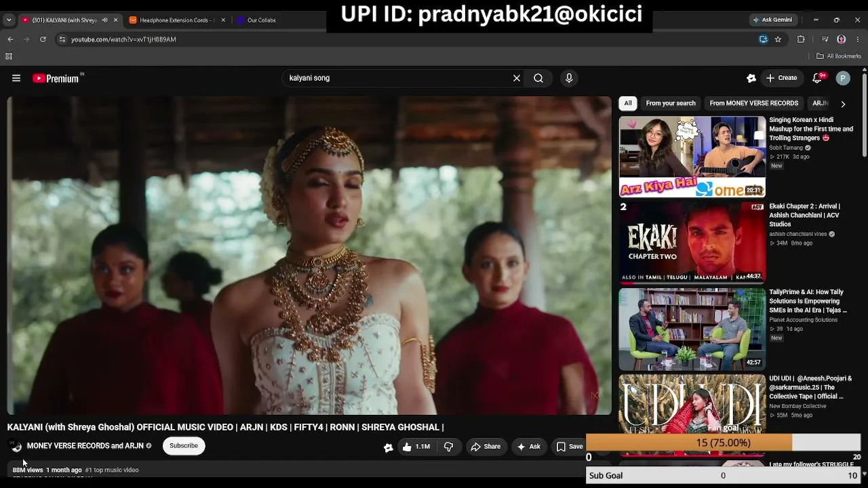Screen dimensions: 868x488
Task: Subscribe to MONEY VERSE RECORDS channel
Action: 184,446
